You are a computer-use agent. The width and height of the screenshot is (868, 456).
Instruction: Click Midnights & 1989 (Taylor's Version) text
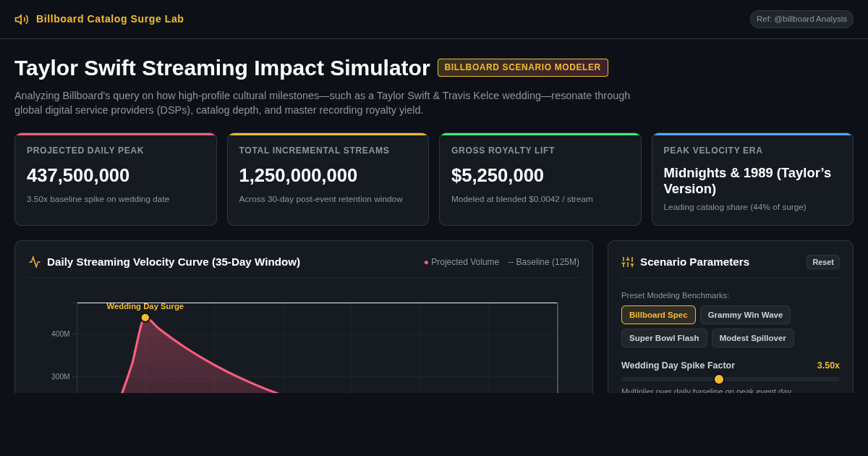point(747,181)
